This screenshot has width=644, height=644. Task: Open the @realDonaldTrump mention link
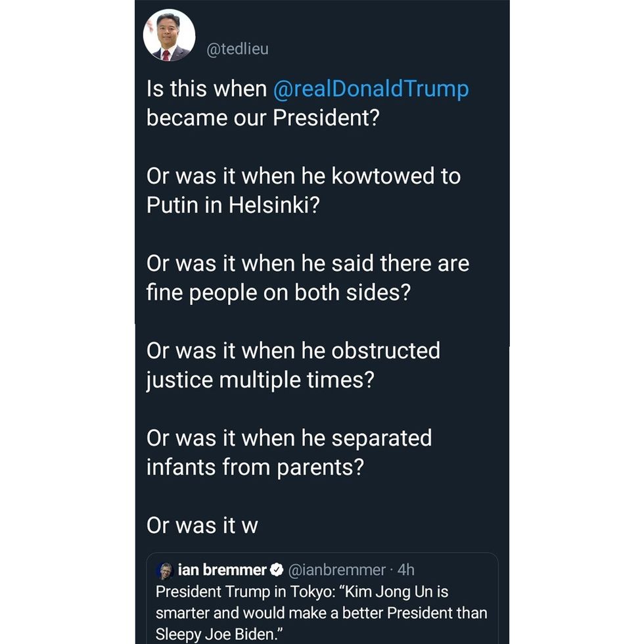[x=371, y=89]
